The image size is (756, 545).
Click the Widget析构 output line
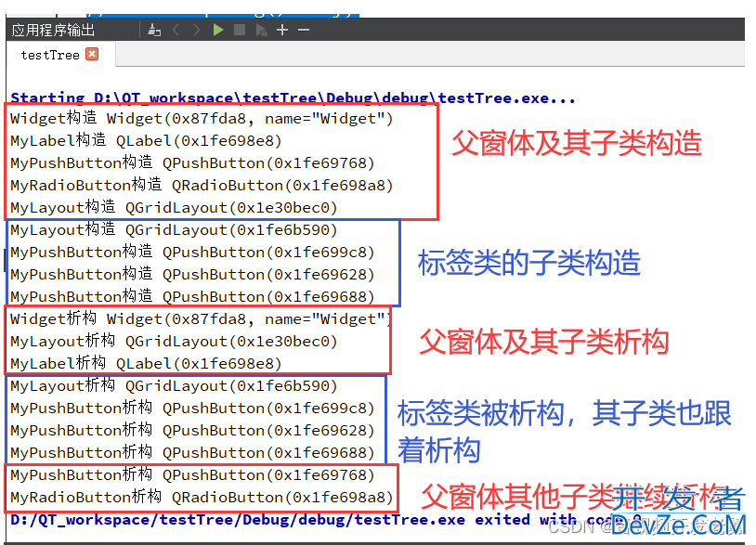(200, 318)
